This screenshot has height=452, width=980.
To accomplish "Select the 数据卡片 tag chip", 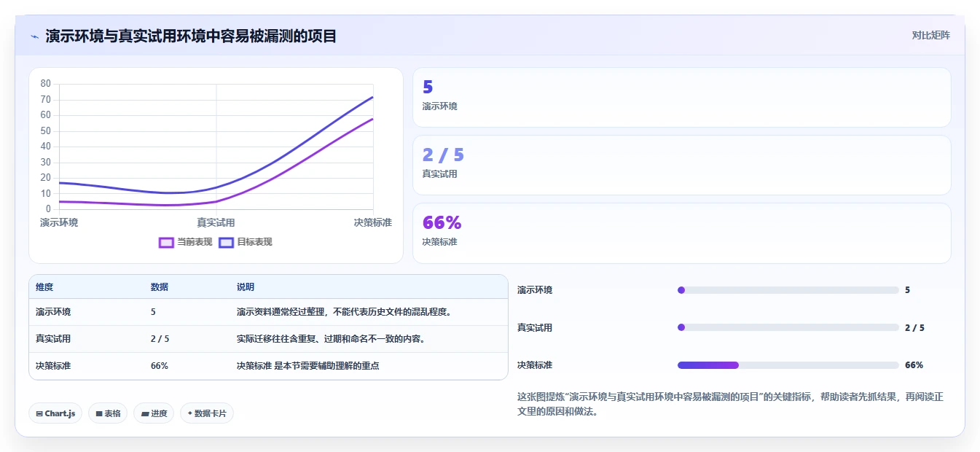I will (x=207, y=413).
